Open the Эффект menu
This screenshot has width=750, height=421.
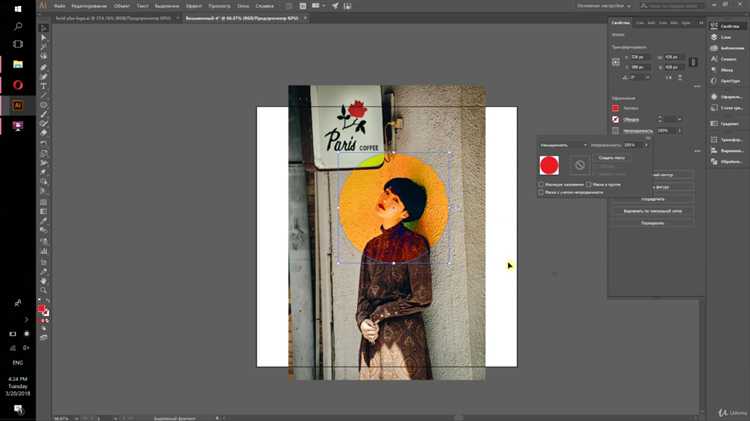pyautogui.click(x=194, y=6)
